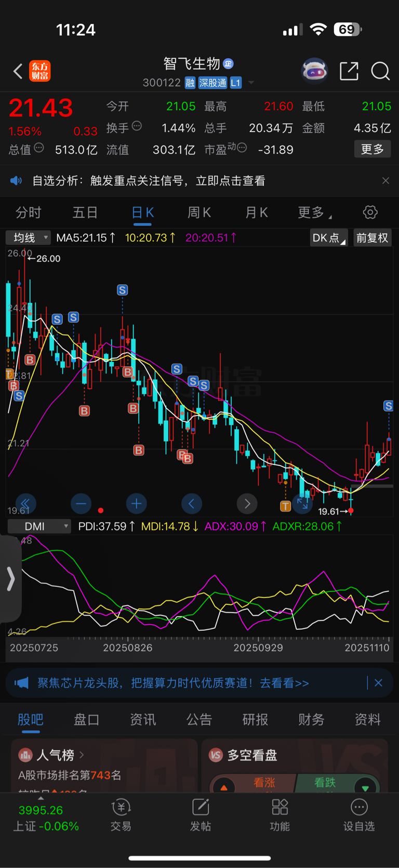Close the chip stock promotion banner

point(378,683)
